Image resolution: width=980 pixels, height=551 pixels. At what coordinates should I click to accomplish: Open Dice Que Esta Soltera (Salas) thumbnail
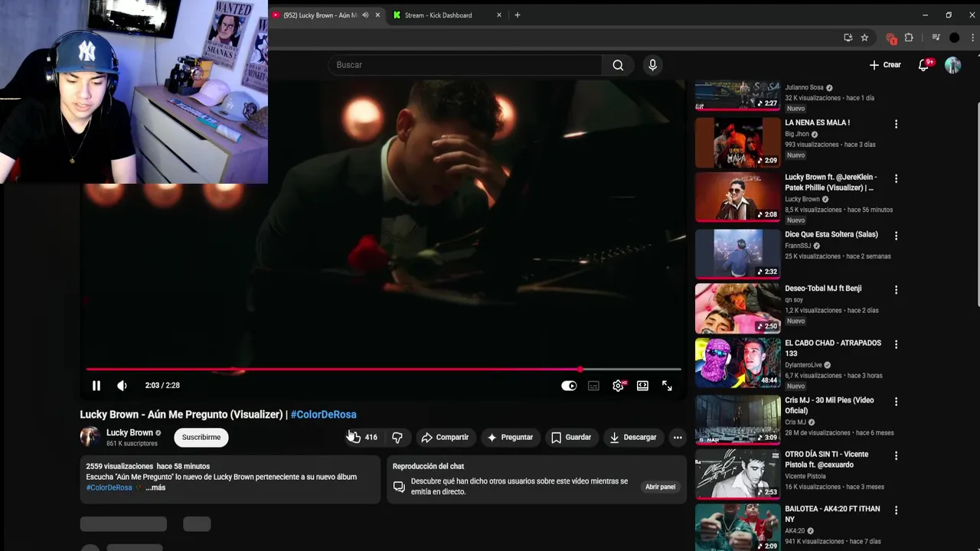click(x=738, y=253)
